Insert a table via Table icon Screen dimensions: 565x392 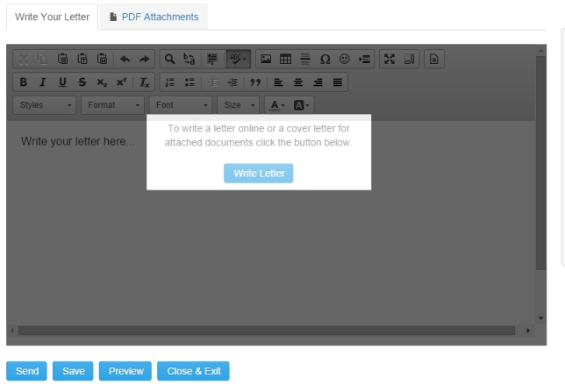[x=285, y=59]
